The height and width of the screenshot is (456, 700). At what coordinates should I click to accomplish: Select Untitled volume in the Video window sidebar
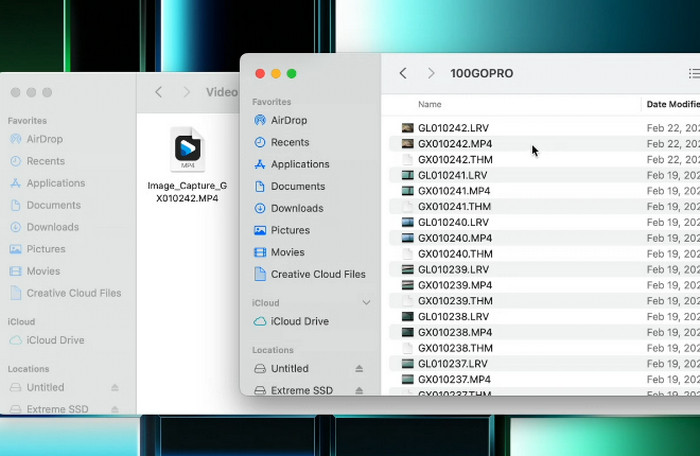tap(37, 387)
